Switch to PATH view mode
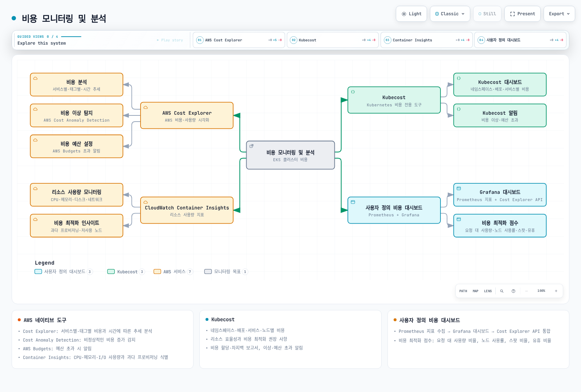581x392 pixels. click(x=463, y=291)
